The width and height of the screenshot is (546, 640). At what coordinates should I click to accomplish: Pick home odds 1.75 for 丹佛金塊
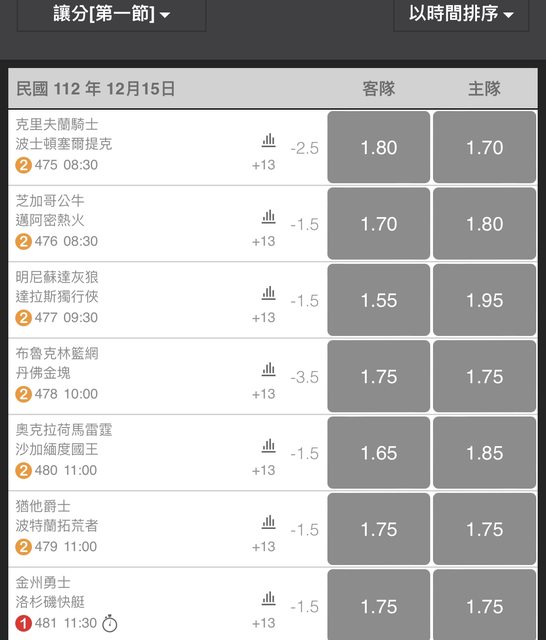click(x=484, y=376)
